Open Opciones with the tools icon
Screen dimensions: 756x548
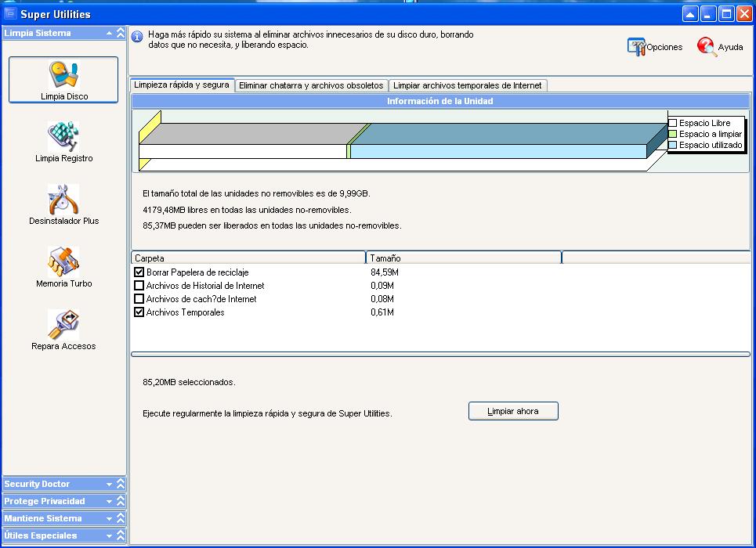point(636,47)
